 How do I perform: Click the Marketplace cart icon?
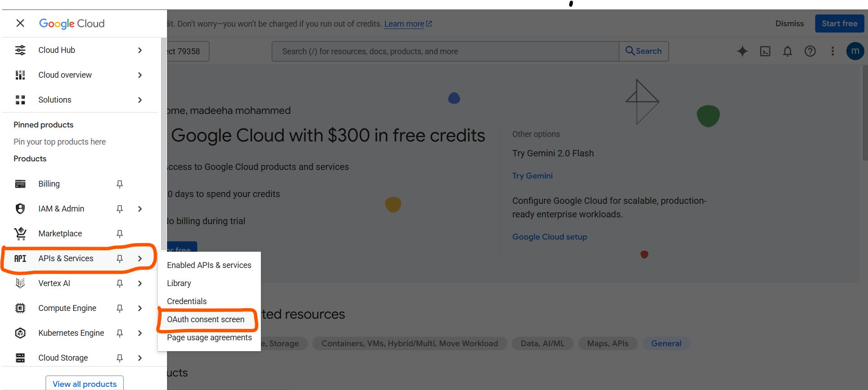20,234
